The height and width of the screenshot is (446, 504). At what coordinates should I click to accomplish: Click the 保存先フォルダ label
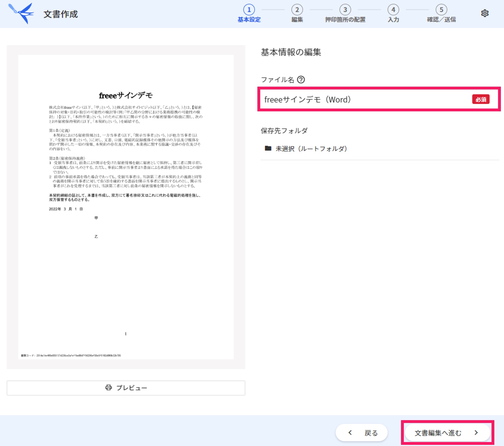point(284,131)
